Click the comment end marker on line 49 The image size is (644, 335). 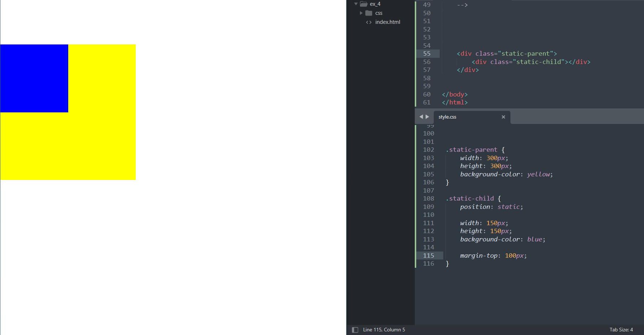click(462, 5)
